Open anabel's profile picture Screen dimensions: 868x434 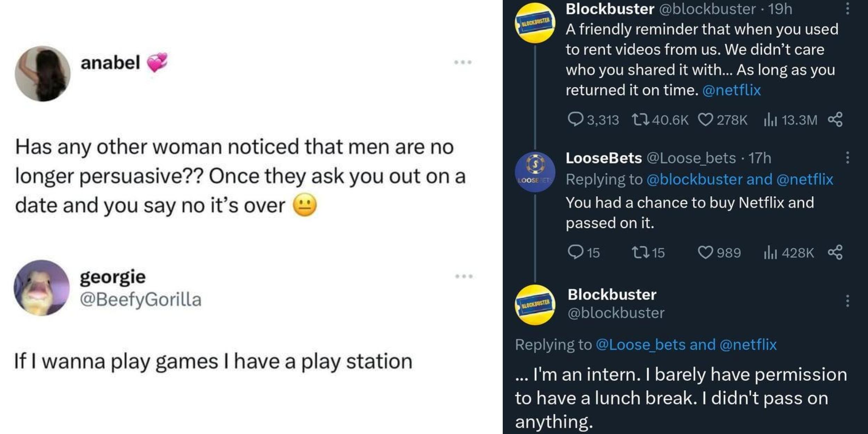43,74
